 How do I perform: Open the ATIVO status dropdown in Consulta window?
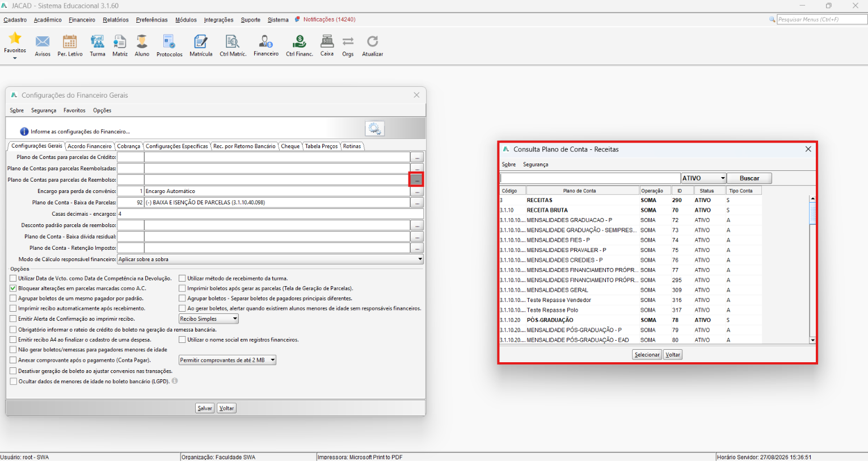click(703, 178)
